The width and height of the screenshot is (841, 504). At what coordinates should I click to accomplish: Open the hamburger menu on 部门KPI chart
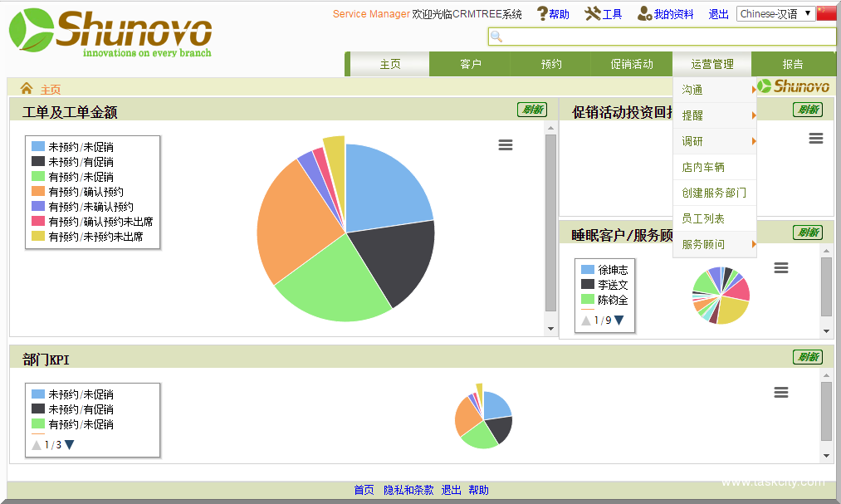pos(780,392)
